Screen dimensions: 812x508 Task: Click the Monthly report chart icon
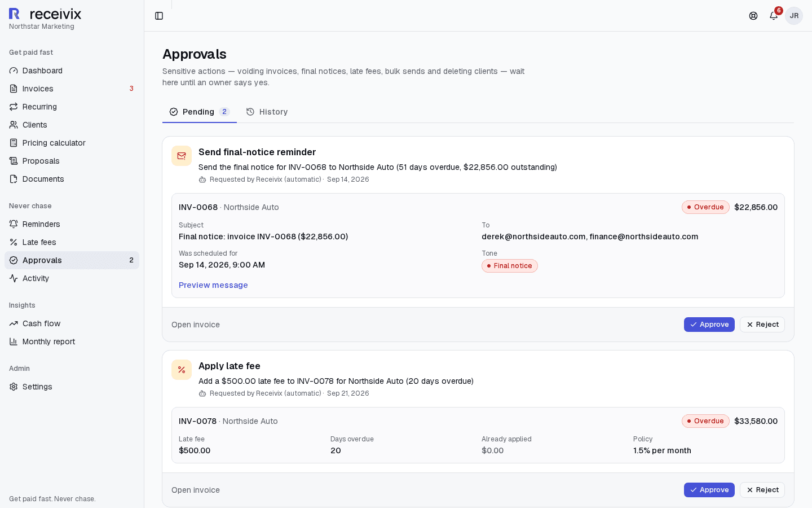click(14, 341)
